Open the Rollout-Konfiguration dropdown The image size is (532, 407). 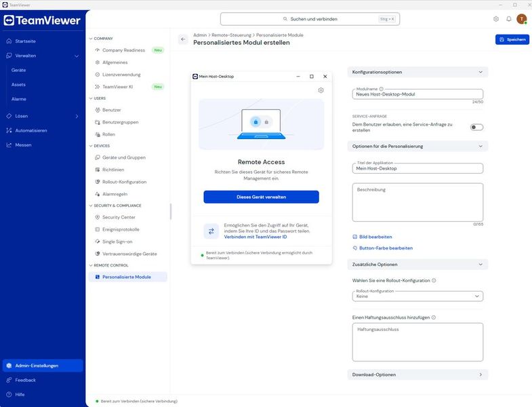(x=417, y=296)
